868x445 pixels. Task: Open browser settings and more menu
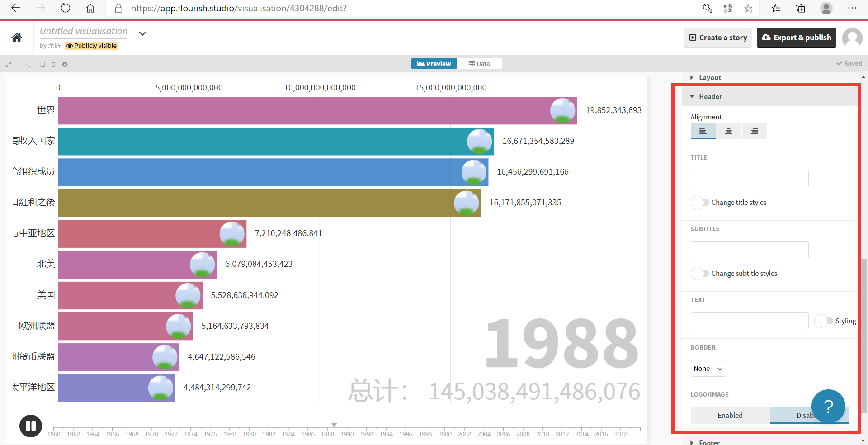pyautogui.click(x=852, y=8)
